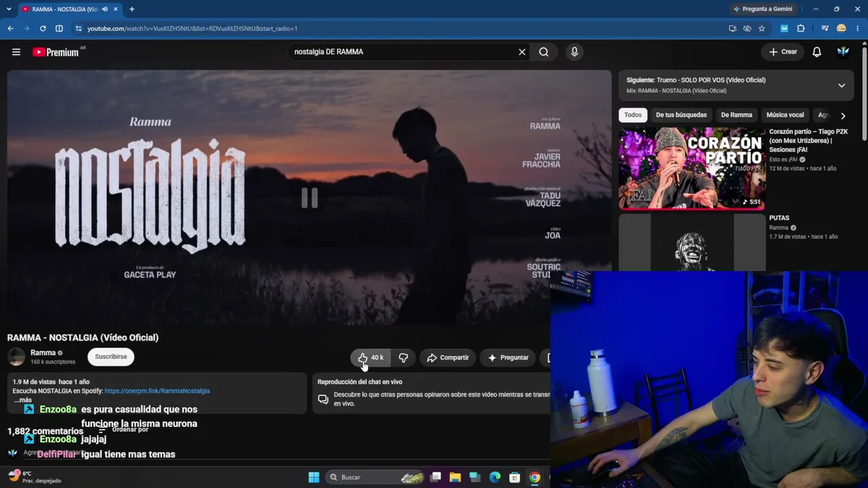868x488 pixels.
Task: Click the Chrome address bar URL
Action: coord(193,28)
